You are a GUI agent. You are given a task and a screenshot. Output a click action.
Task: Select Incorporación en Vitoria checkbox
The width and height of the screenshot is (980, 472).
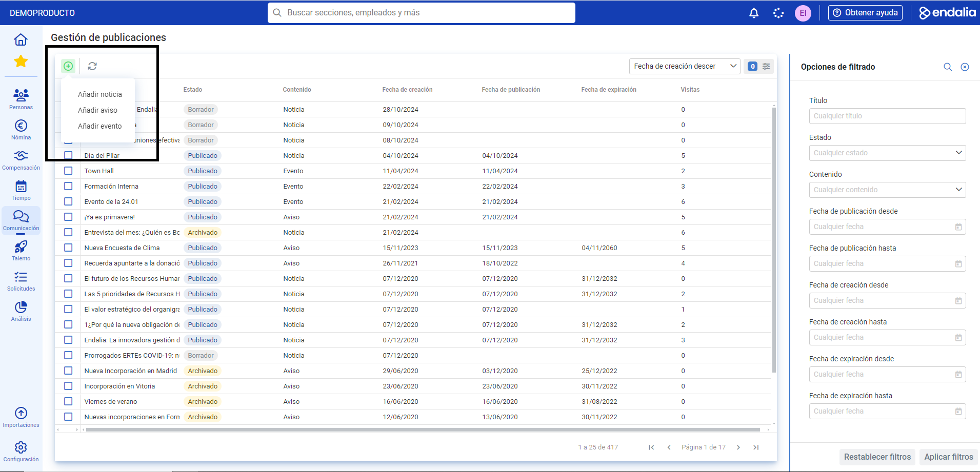click(x=68, y=386)
